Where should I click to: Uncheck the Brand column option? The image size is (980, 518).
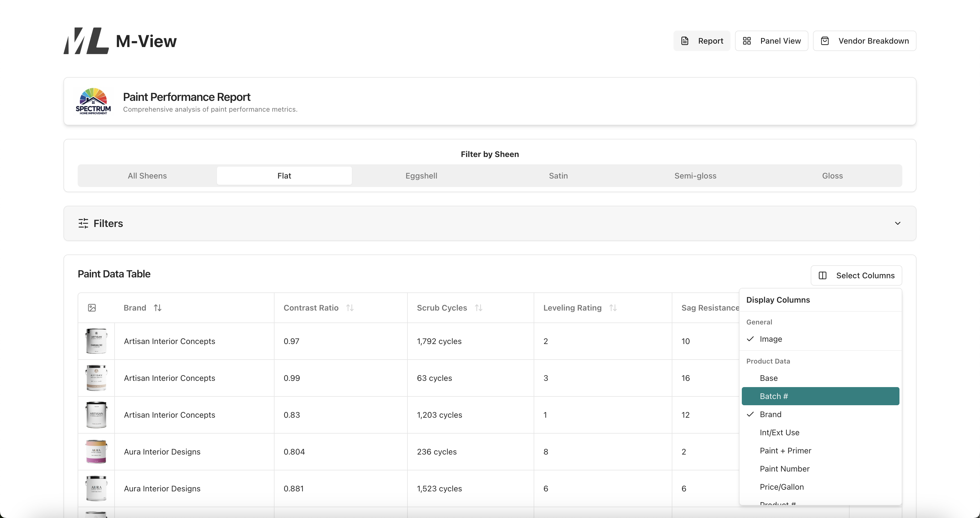coord(820,414)
